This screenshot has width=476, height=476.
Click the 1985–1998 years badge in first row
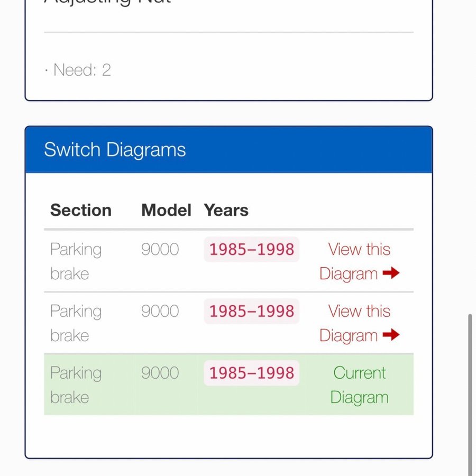coord(252,250)
